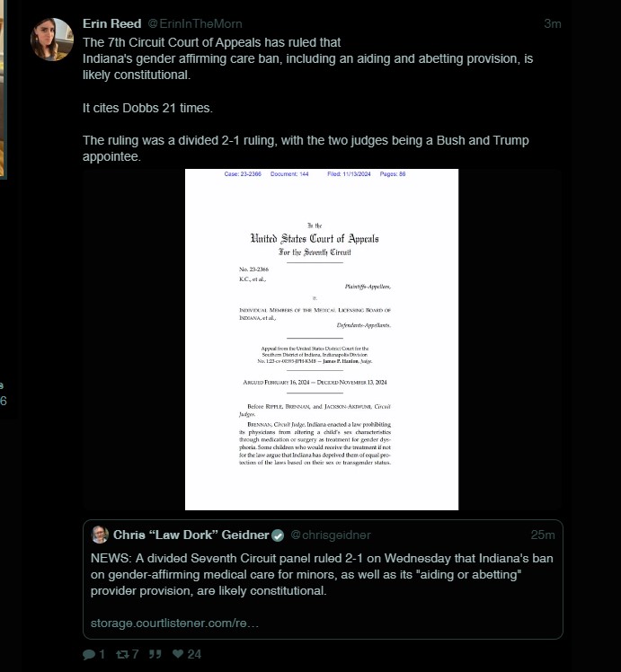This screenshot has height=672, width=621.
Task: Open the @ErinInTheMorn handle
Action: click(195, 23)
